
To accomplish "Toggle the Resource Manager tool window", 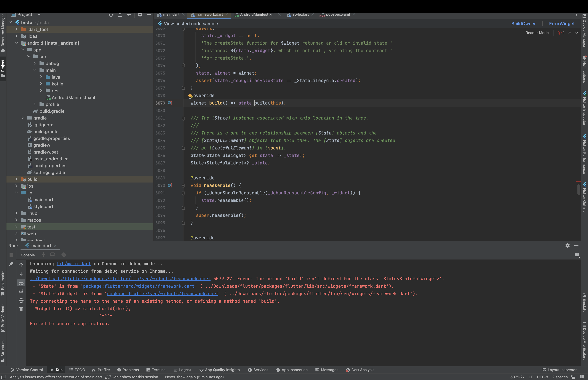I will point(3,33).
